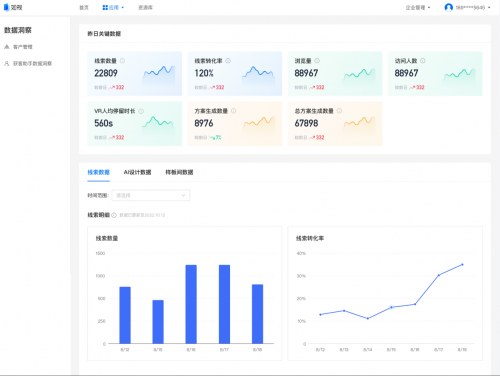Click the info icon beside 总方案生成数量

339,111
